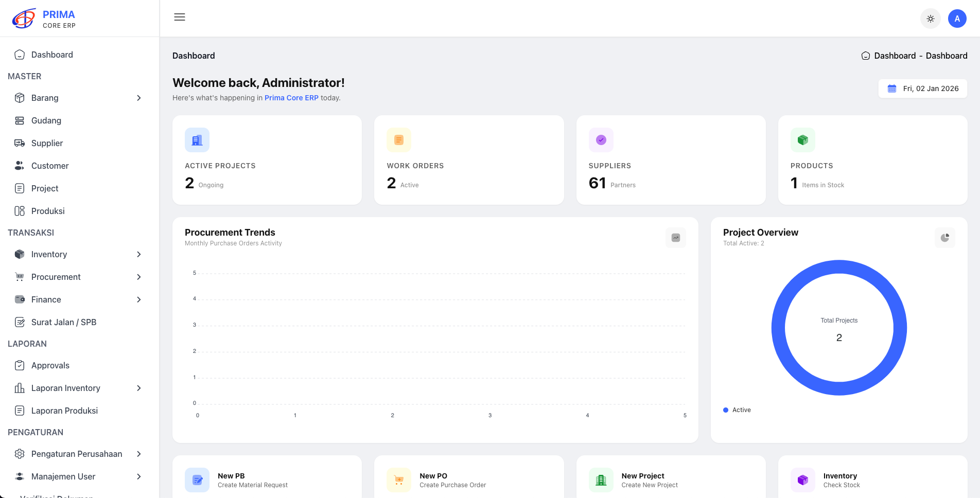
Task: Expand the Laporan Inventory chevron
Action: click(139, 388)
